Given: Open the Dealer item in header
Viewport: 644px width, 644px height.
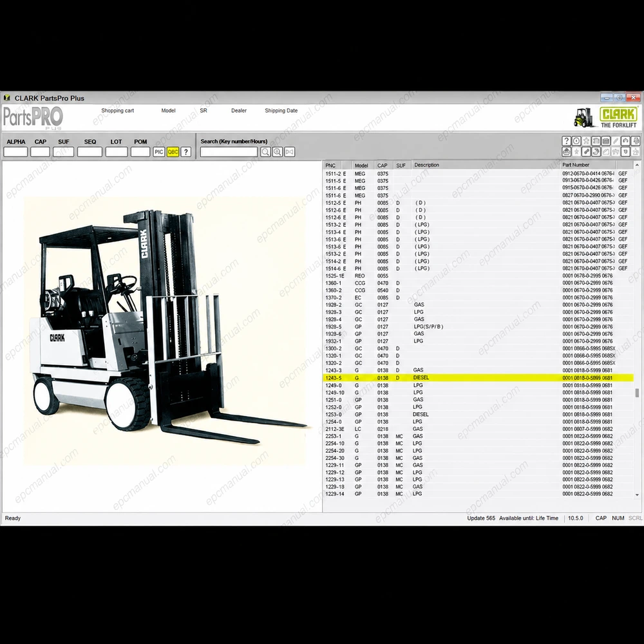Looking at the screenshot, I should 239,111.
